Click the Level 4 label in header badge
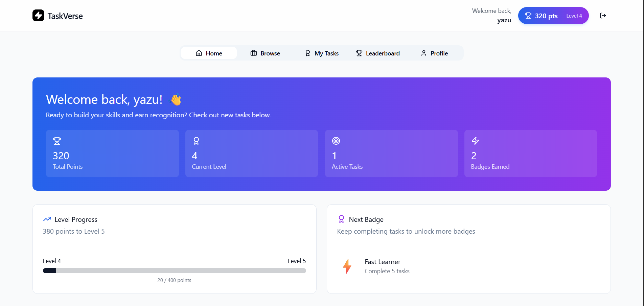 point(574,16)
